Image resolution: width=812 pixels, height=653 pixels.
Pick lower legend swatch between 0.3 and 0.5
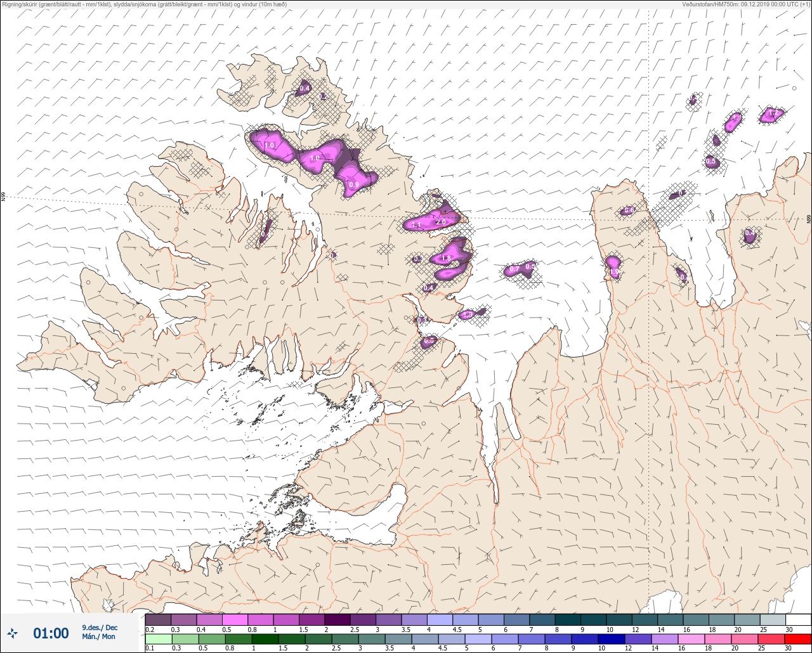(x=184, y=638)
